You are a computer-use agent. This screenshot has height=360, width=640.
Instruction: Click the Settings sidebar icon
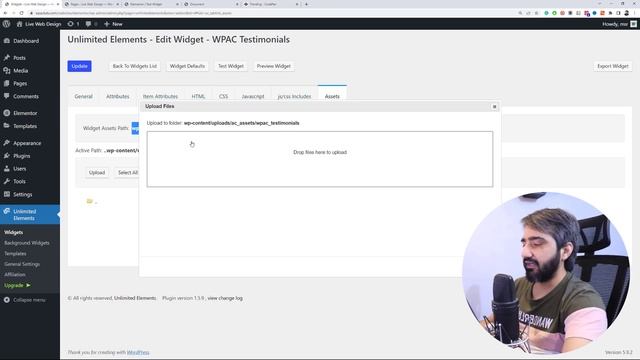click(7, 194)
